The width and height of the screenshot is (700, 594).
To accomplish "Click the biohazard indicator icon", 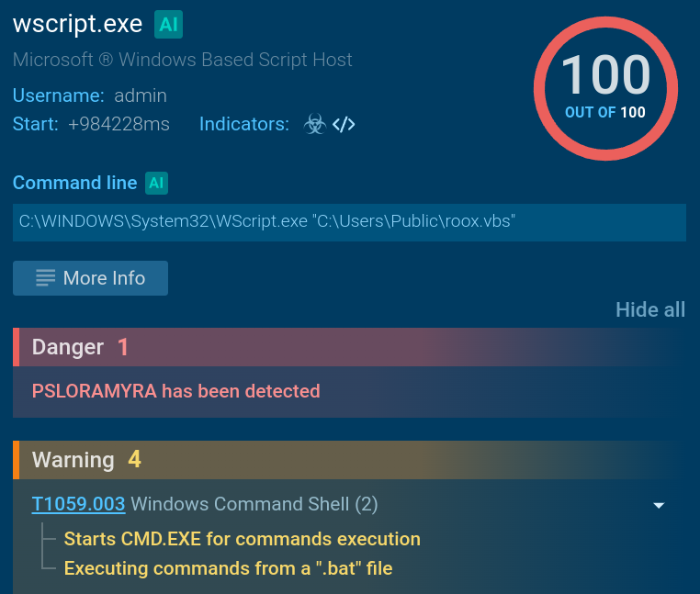I will pos(314,125).
